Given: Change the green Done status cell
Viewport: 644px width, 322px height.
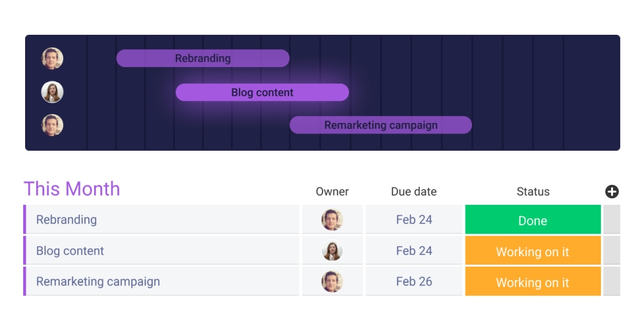Looking at the screenshot, I should point(533,220).
